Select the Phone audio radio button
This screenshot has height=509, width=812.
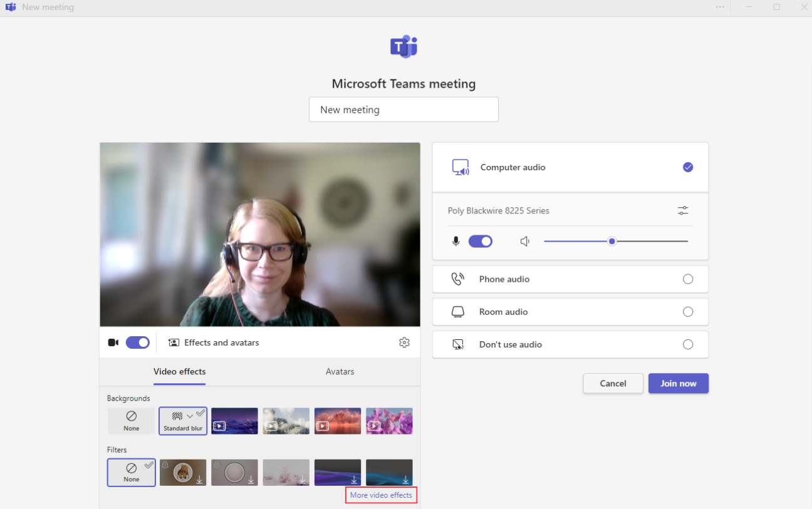[x=688, y=279]
